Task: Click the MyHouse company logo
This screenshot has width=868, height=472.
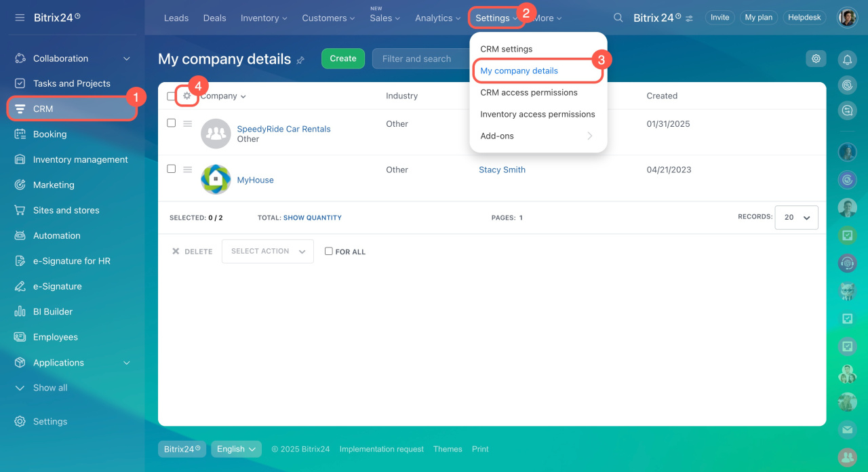Action: tap(216, 180)
